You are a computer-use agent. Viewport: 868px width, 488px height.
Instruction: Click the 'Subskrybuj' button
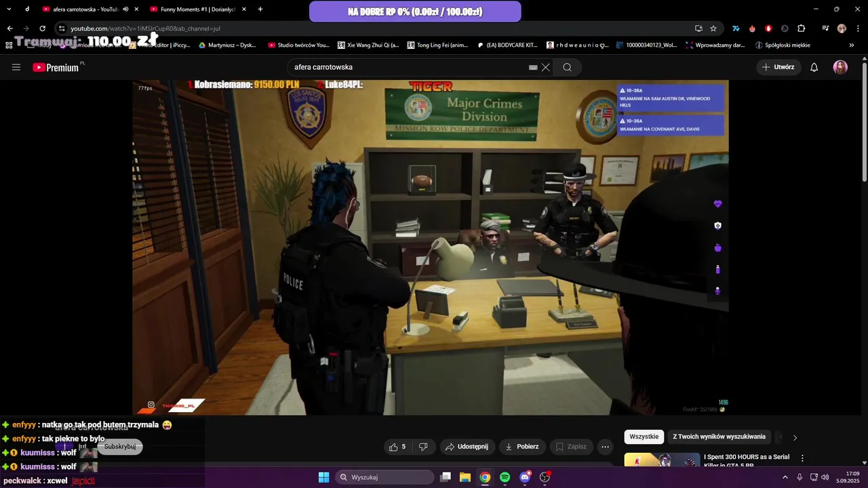(x=120, y=447)
